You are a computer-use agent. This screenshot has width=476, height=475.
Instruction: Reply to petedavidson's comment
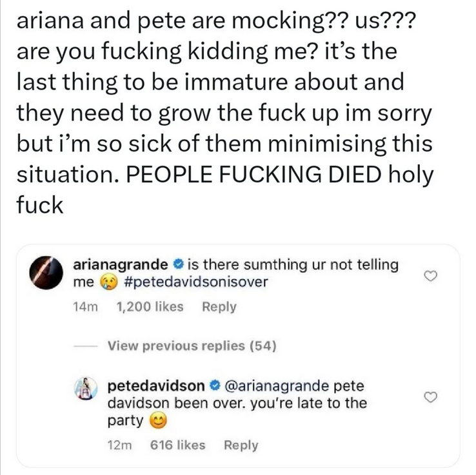point(240,445)
